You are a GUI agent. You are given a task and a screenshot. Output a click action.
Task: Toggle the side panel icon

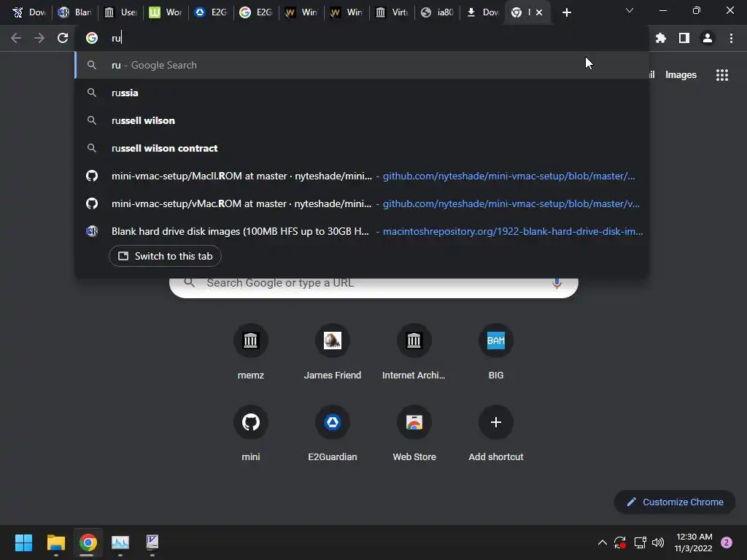click(x=684, y=38)
